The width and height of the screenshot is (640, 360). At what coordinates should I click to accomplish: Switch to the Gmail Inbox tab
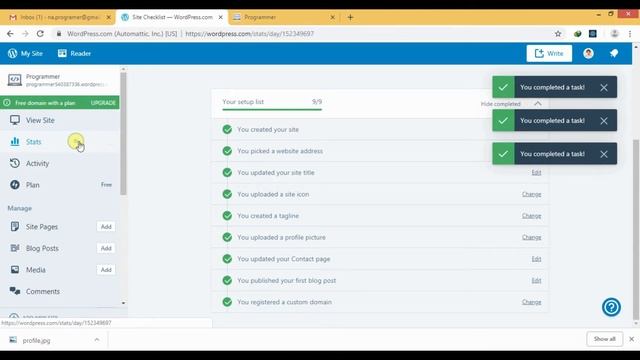[60, 17]
